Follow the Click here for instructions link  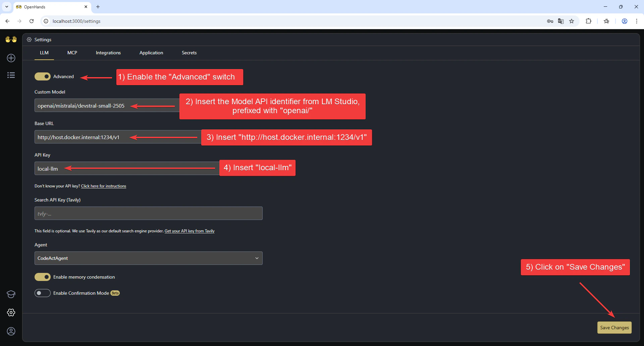[104, 186]
